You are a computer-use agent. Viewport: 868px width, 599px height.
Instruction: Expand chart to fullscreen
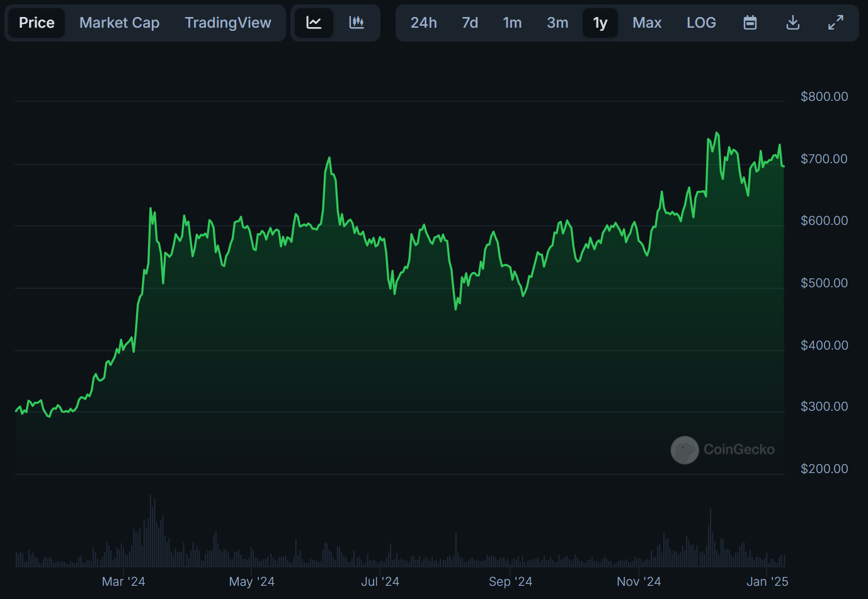click(x=835, y=23)
